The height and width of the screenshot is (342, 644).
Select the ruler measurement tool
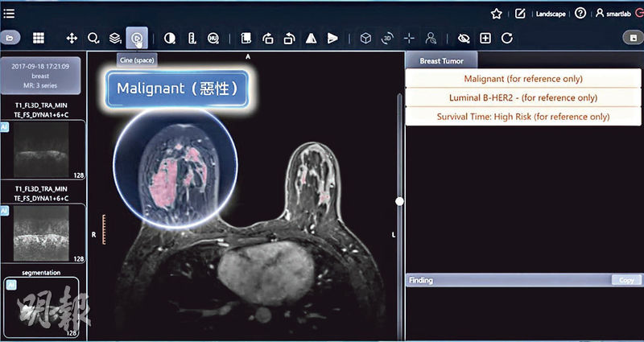coord(192,38)
